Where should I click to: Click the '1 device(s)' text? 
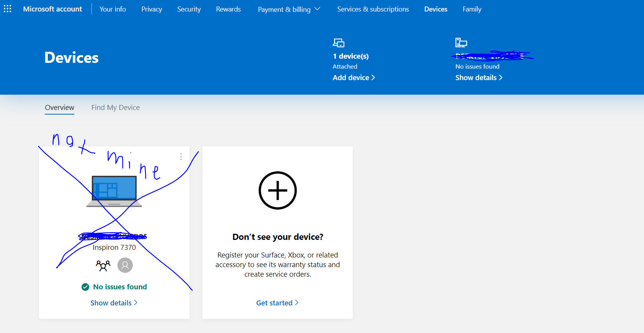pos(351,56)
